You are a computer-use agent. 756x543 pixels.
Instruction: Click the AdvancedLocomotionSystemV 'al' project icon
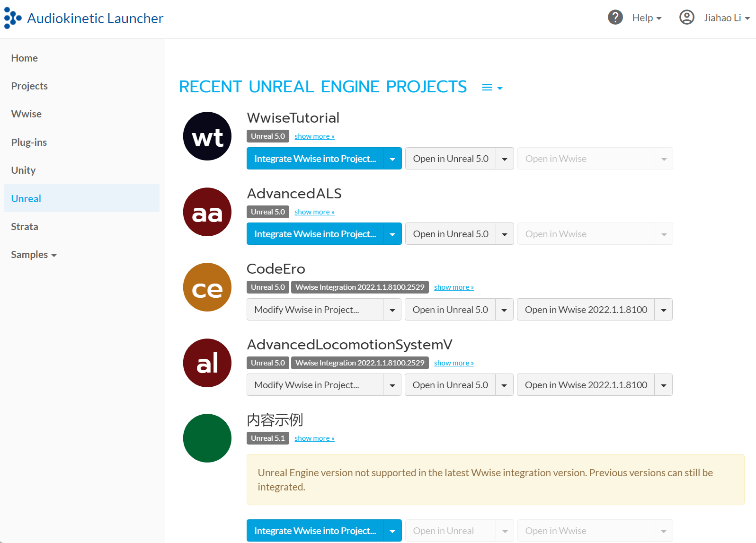point(207,363)
